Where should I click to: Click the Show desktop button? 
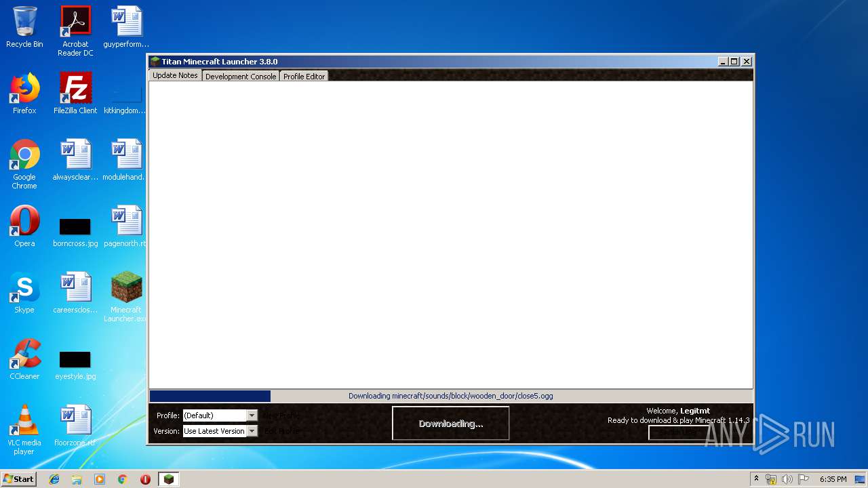(860, 479)
